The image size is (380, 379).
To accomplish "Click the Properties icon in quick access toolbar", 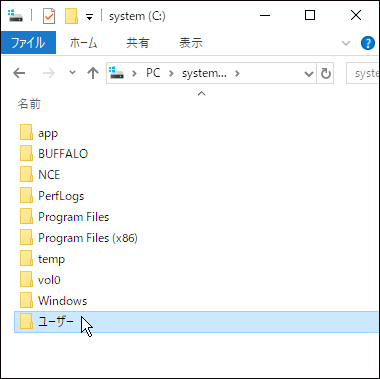I will (49, 16).
